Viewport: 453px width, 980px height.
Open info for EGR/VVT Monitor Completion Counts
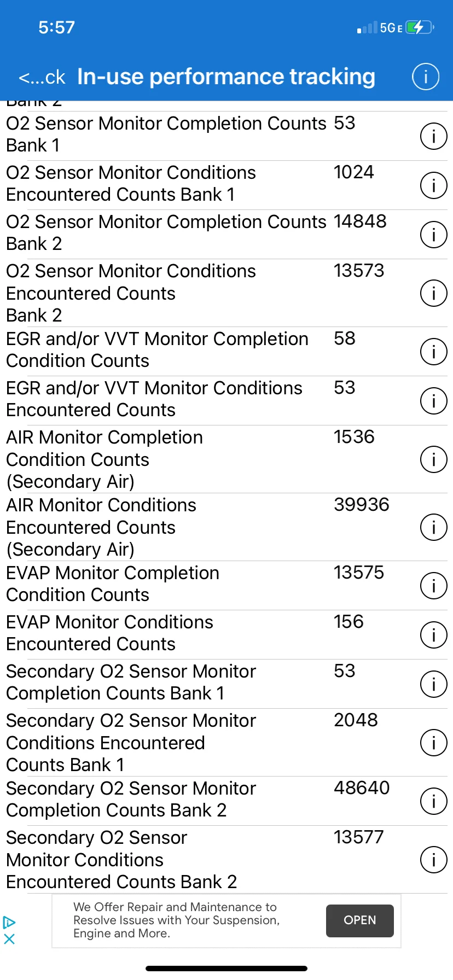pyautogui.click(x=433, y=352)
